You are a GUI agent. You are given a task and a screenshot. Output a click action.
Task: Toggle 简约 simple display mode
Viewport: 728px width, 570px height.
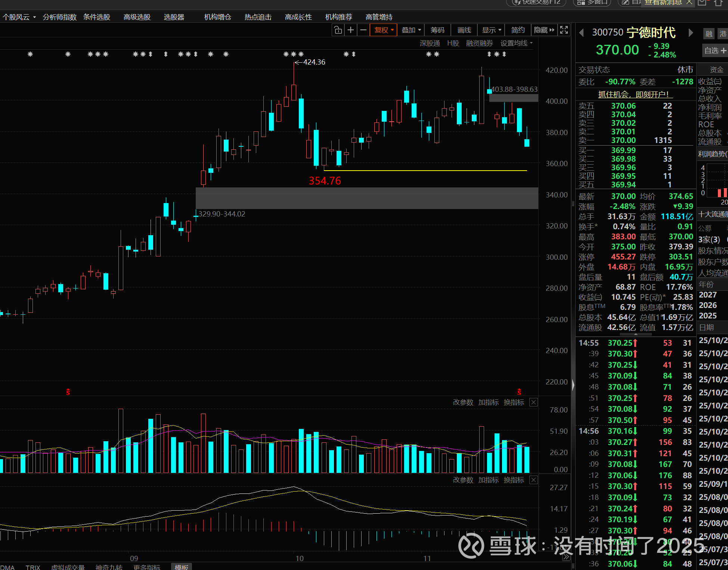pyautogui.click(x=518, y=30)
